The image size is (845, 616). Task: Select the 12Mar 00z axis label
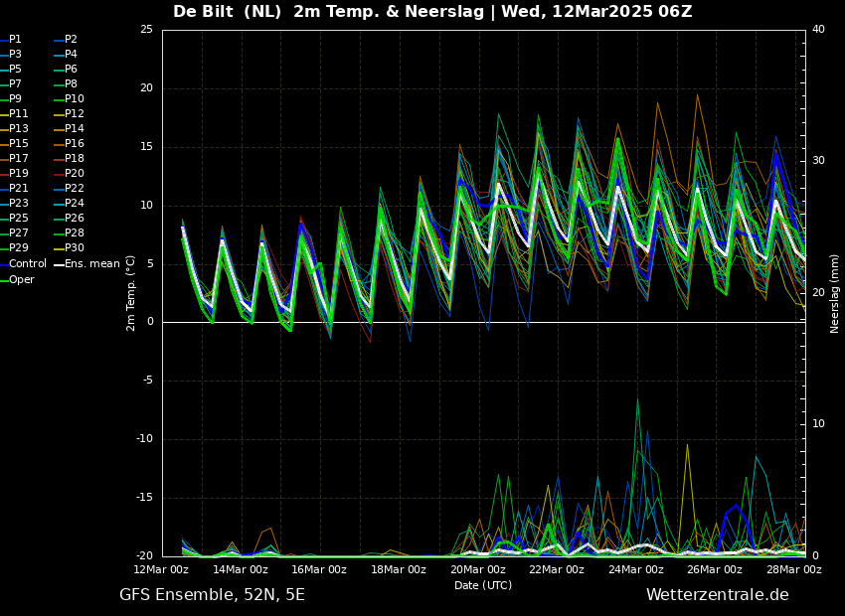(x=162, y=570)
